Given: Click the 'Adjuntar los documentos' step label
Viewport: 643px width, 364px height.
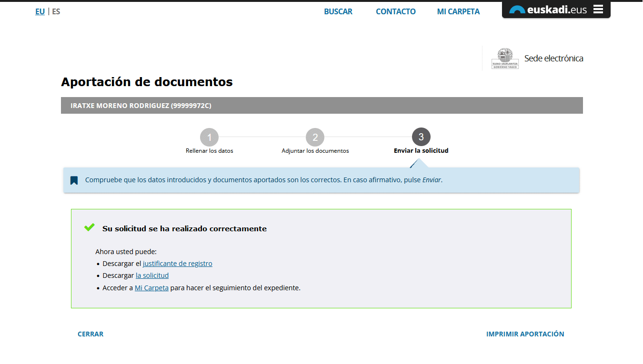Looking at the screenshot, I should pos(315,151).
